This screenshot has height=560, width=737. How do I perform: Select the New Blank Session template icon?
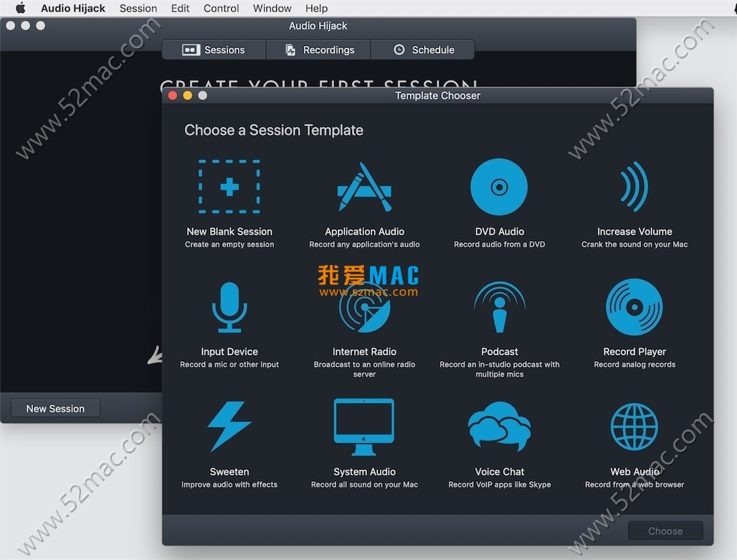230,187
